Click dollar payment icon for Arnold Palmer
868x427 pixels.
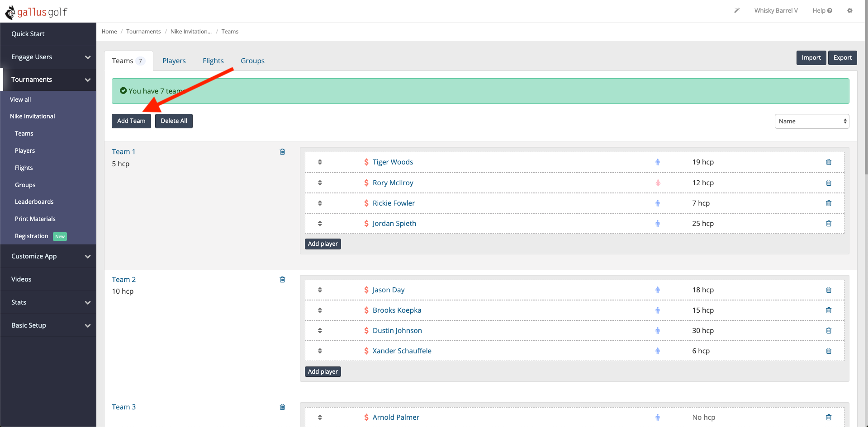point(366,418)
